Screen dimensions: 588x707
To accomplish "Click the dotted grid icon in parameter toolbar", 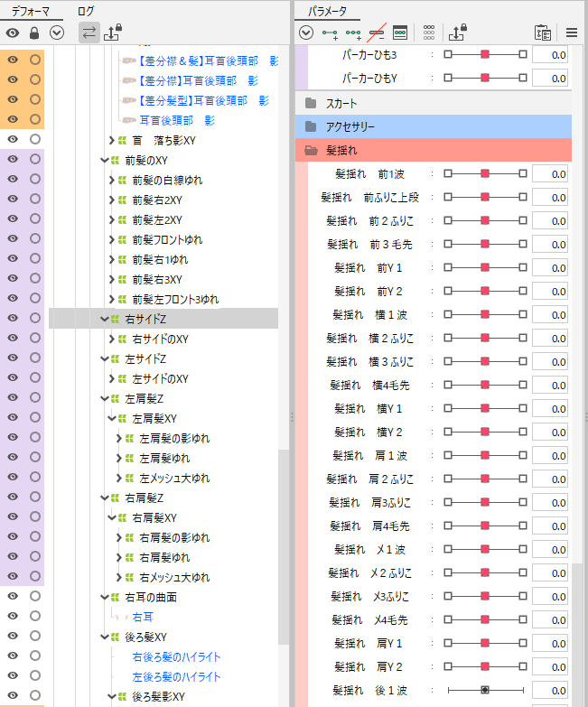I will pos(429,33).
